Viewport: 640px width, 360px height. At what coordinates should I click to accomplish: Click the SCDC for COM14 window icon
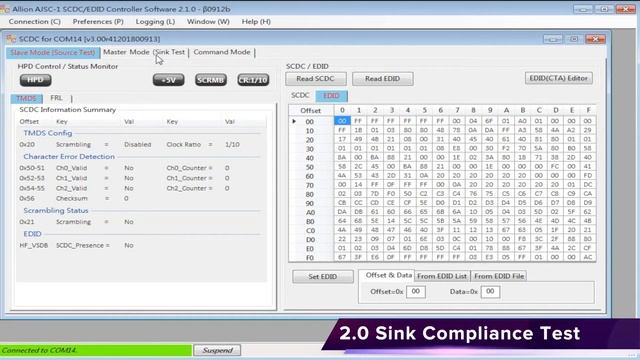(11, 39)
